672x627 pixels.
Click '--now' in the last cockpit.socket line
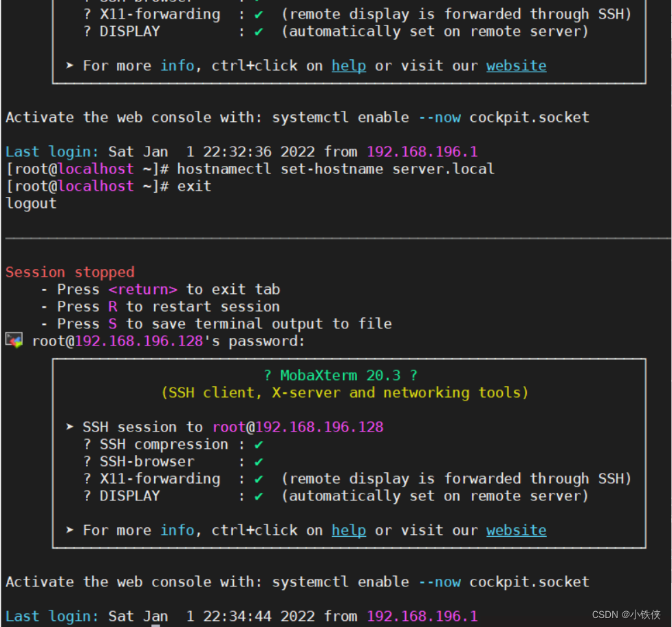pos(440,582)
